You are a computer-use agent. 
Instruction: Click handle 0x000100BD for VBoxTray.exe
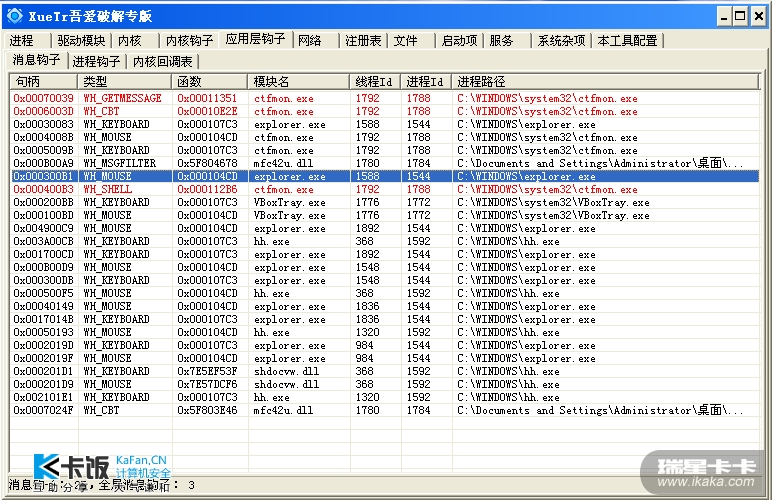[x=43, y=215]
